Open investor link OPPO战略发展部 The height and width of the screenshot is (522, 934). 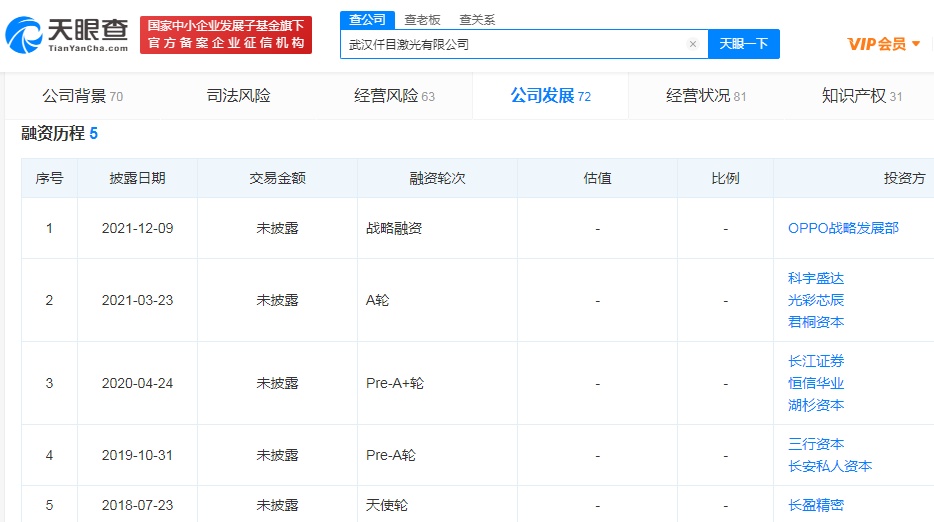tap(843, 228)
